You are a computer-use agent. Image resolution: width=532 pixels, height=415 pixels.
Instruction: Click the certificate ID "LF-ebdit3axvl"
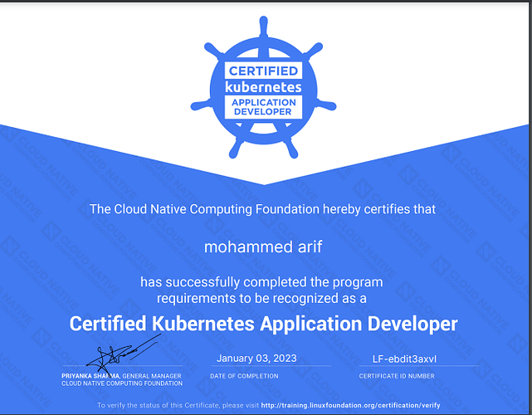coord(404,359)
